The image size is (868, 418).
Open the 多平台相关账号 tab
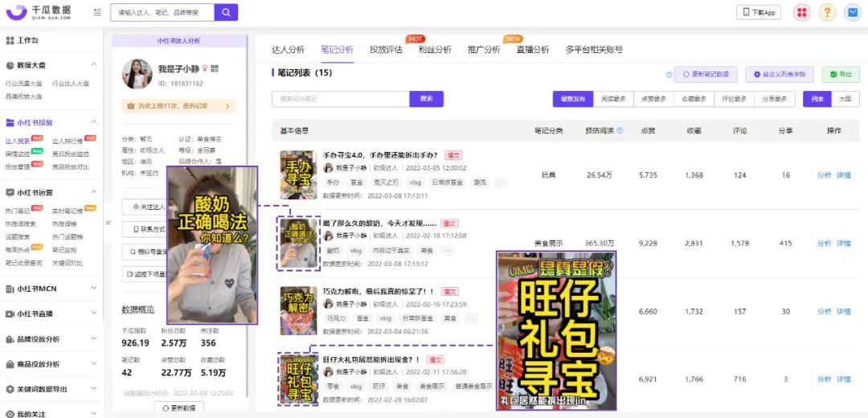coord(594,49)
